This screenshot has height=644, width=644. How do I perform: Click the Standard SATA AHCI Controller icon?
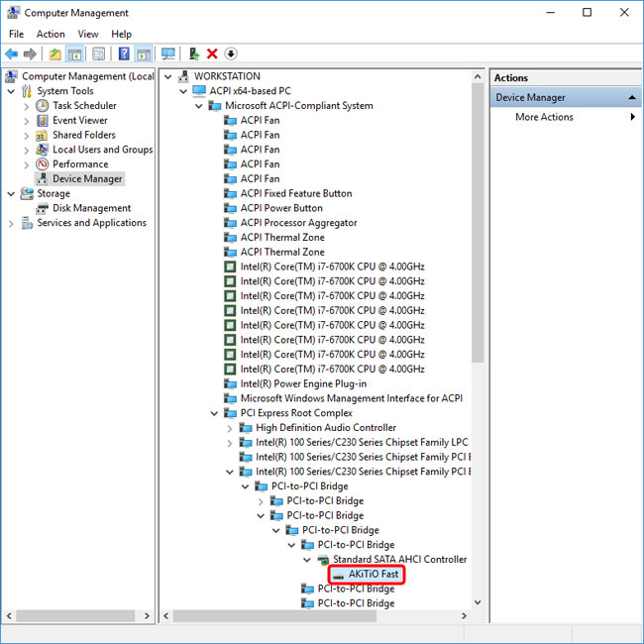tap(323, 560)
